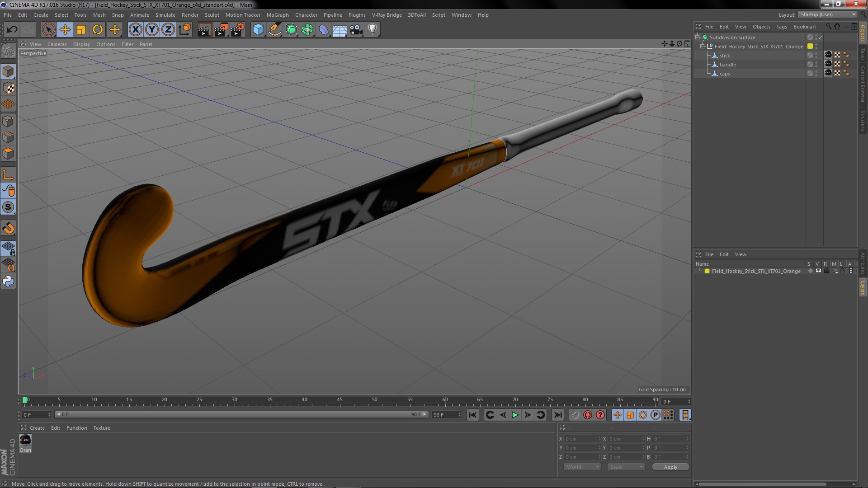Open viewport Cameras menu
Image resolution: width=868 pixels, height=488 pixels.
point(57,44)
